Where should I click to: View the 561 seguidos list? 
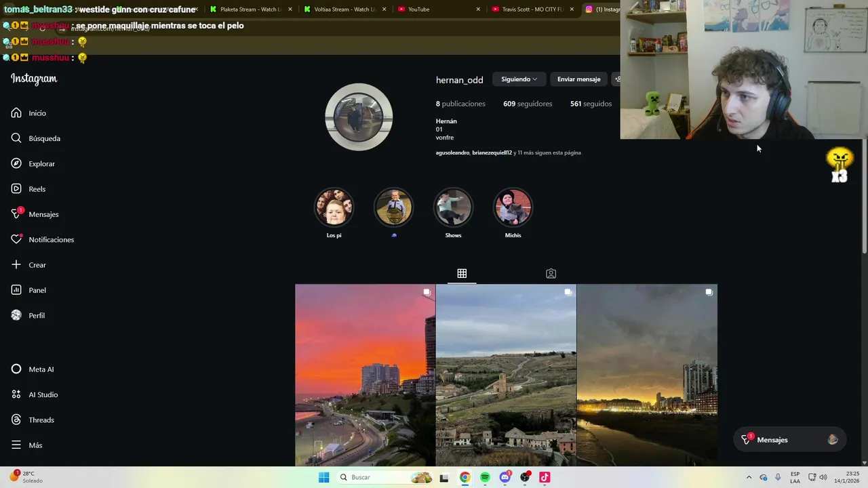(591, 104)
